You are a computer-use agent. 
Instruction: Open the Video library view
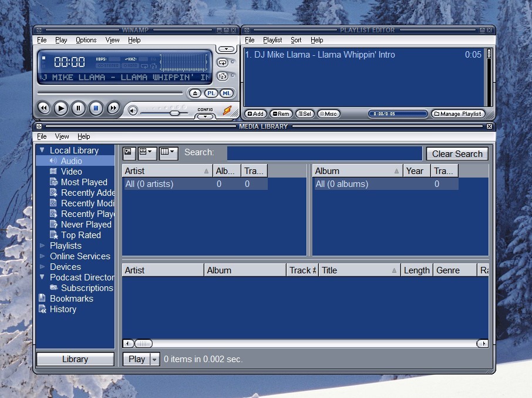click(71, 172)
